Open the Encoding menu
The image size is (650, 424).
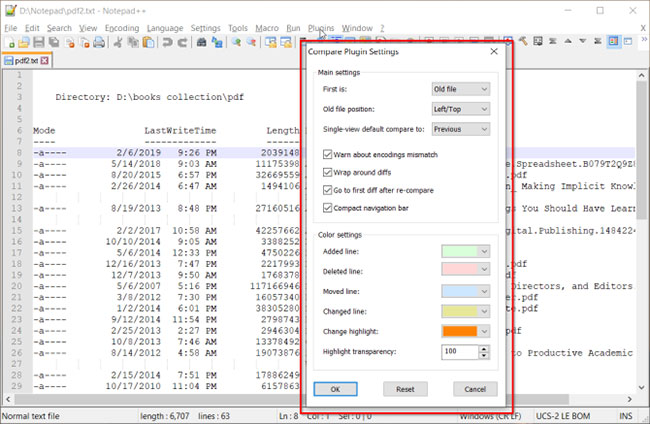pyautogui.click(x=122, y=28)
